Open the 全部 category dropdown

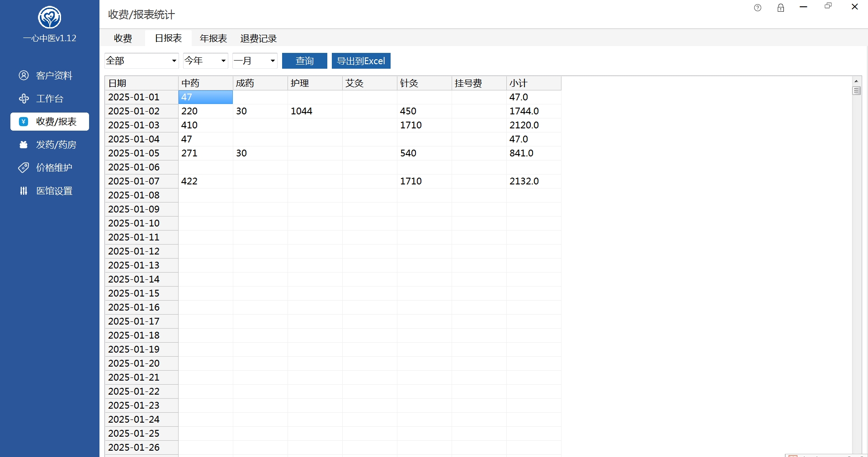142,61
